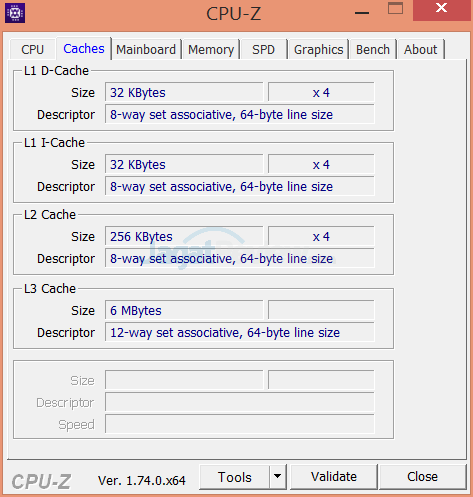Click the L2 Cache descriptor field
473x497 pixels.
click(x=240, y=258)
